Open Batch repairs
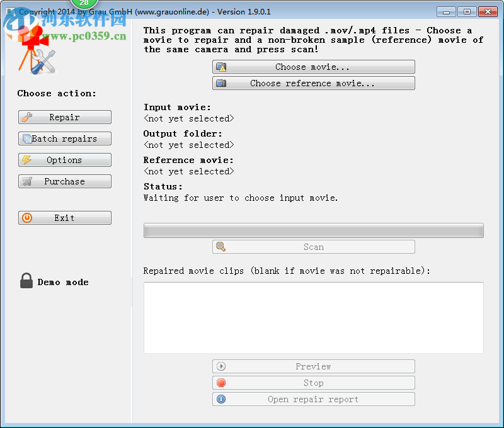The width and height of the screenshot is (504, 428). pyautogui.click(x=65, y=138)
